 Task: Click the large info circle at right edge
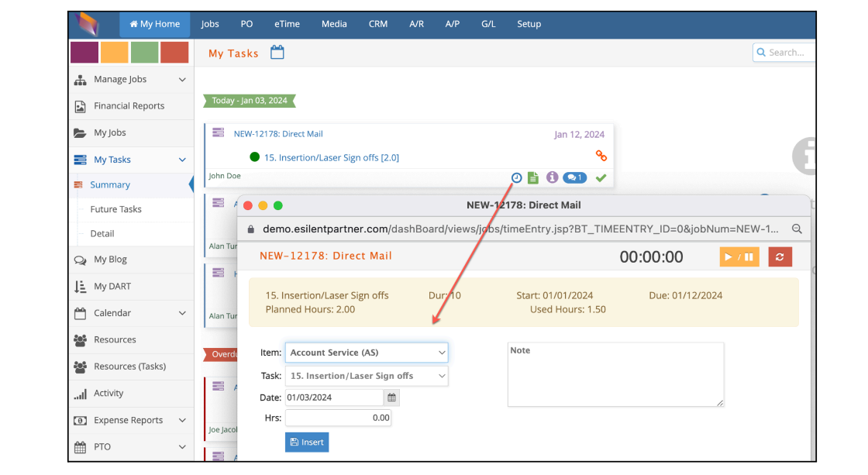[x=805, y=156]
